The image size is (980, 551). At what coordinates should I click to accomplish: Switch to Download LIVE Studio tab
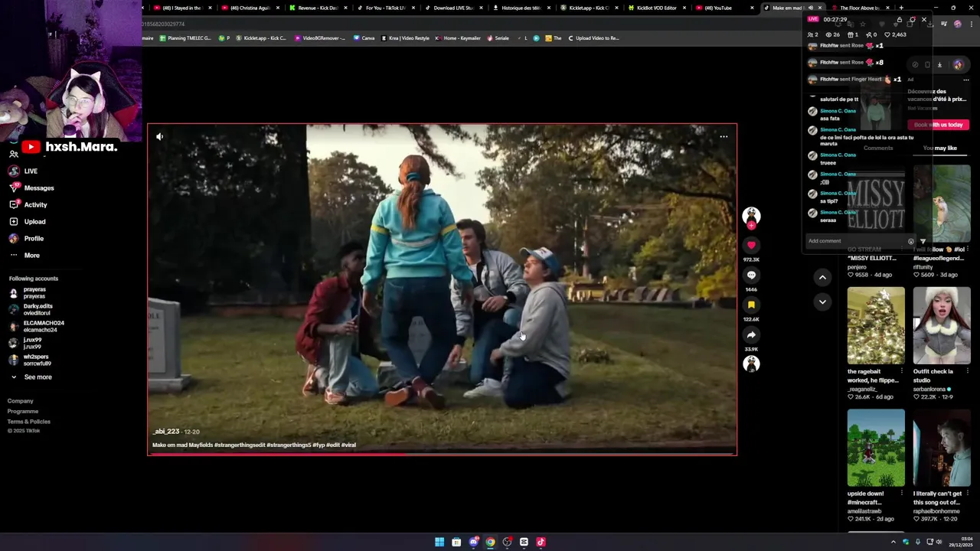pyautogui.click(x=453, y=8)
